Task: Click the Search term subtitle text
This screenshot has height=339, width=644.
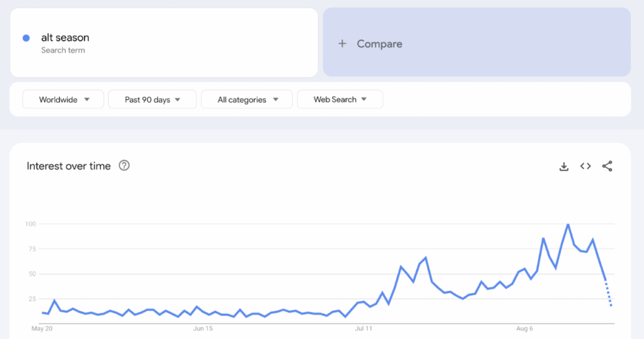Action: [x=63, y=50]
